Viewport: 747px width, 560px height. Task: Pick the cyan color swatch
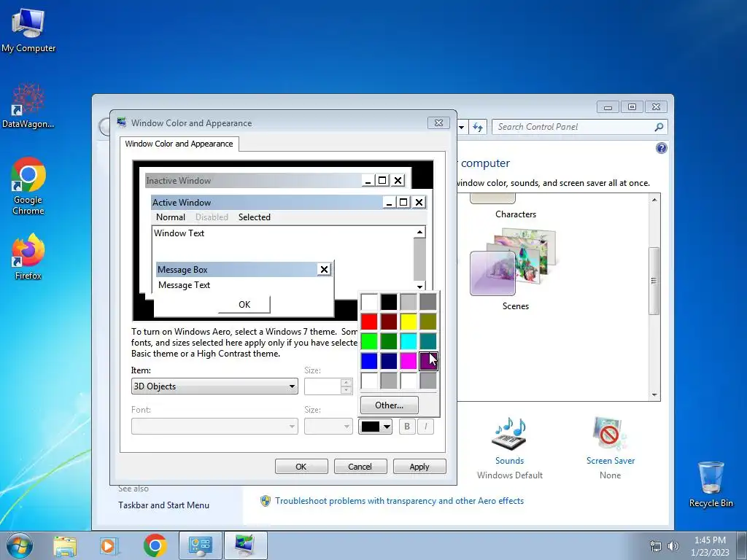coord(409,341)
